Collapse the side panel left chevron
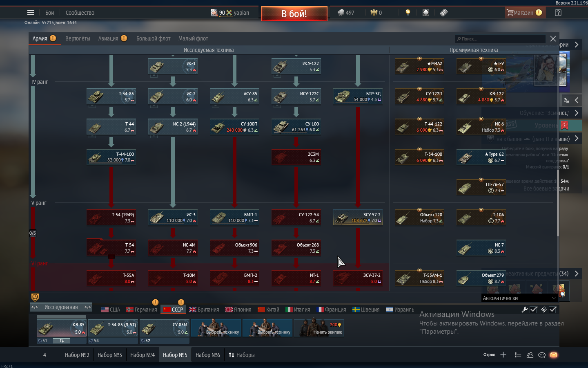588x368 pixels. coord(577,100)
